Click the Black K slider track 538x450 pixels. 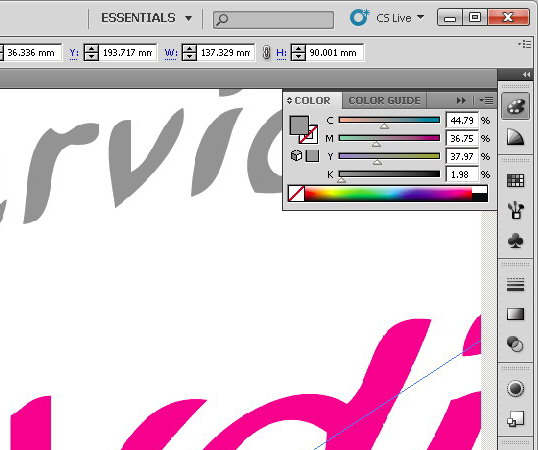click(x=389, y=174)
